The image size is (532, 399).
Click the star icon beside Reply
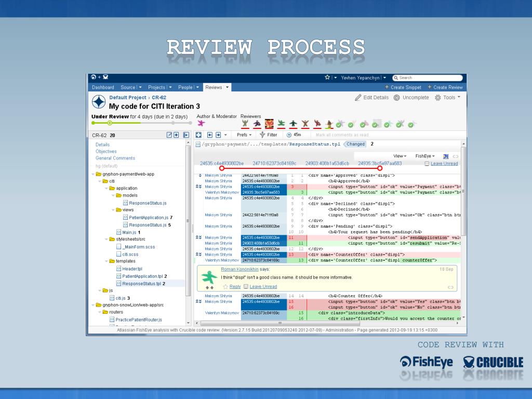tap(225, 287)
